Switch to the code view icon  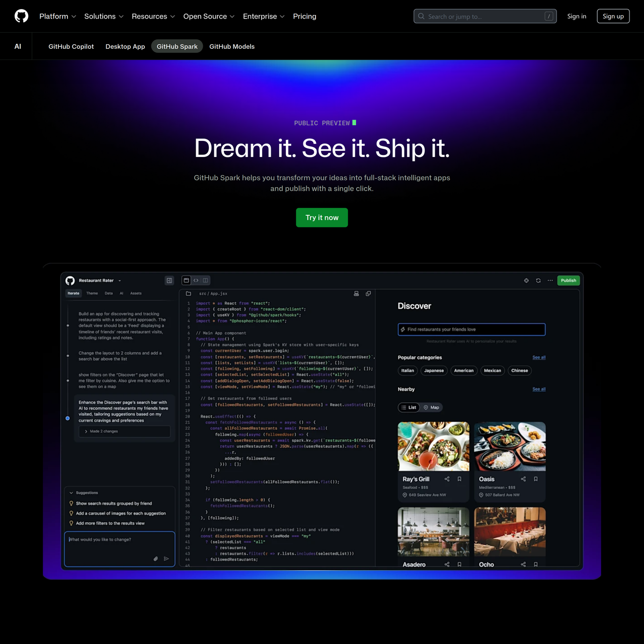(196, 280)
